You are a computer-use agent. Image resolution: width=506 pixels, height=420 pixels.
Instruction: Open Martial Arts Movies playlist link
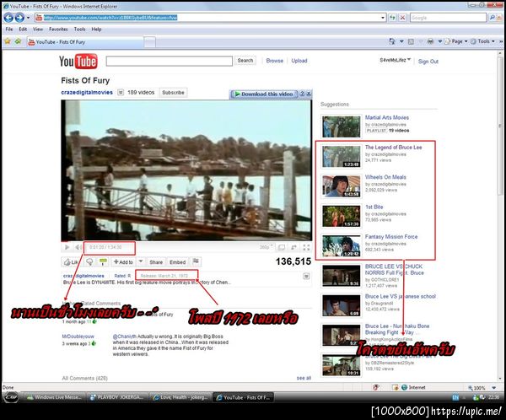point(386,117)
